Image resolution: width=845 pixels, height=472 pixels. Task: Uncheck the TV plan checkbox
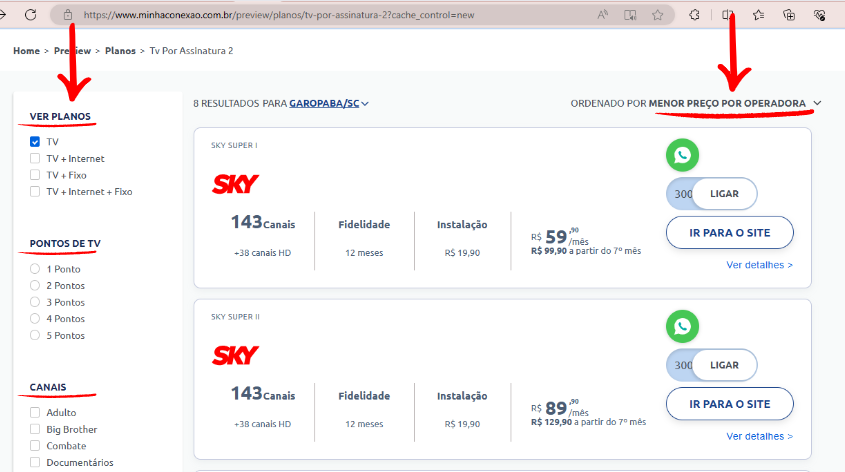(35, 142)
